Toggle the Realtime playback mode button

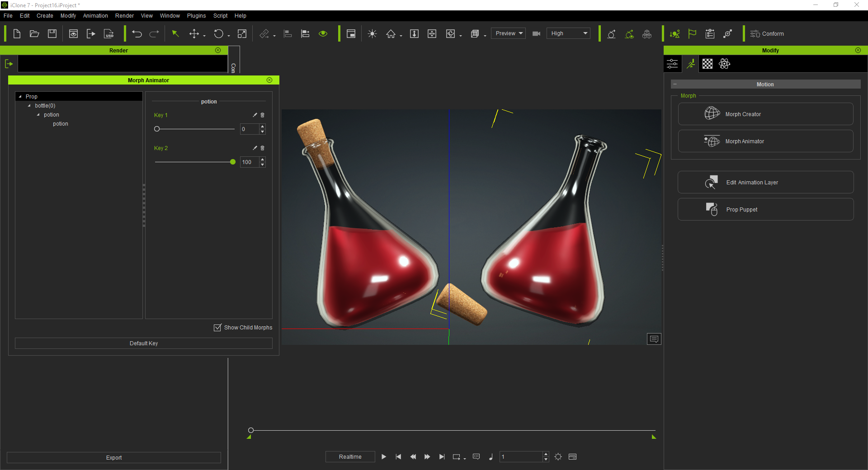[350, 457]
